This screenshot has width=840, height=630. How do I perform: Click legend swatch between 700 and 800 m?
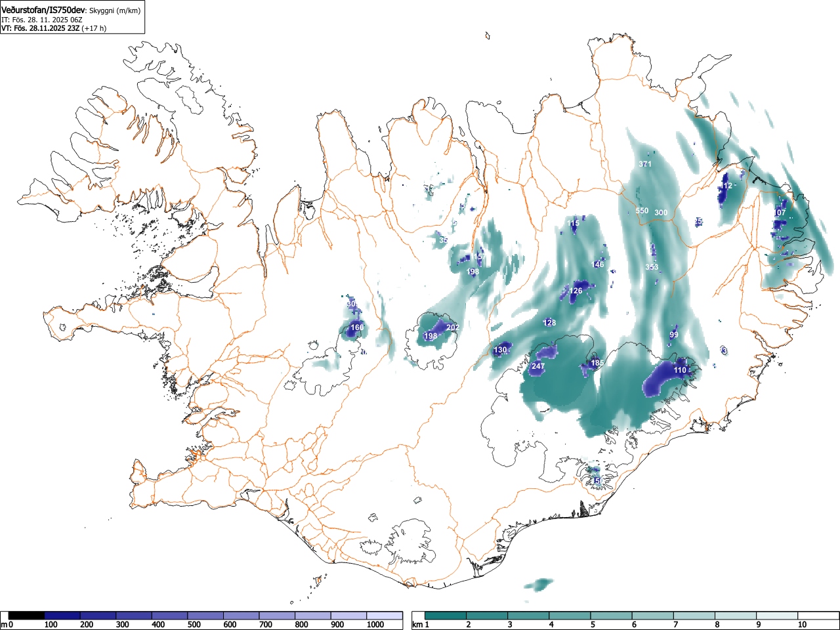click(278, 616)
